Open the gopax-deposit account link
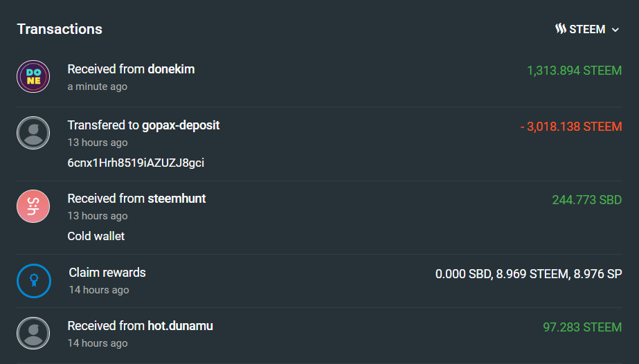The image size is (639, 364). (x=181, y=125)
